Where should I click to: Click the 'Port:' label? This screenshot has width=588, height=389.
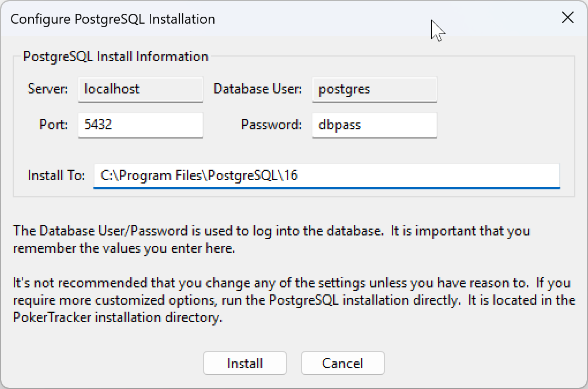(54, 125)
